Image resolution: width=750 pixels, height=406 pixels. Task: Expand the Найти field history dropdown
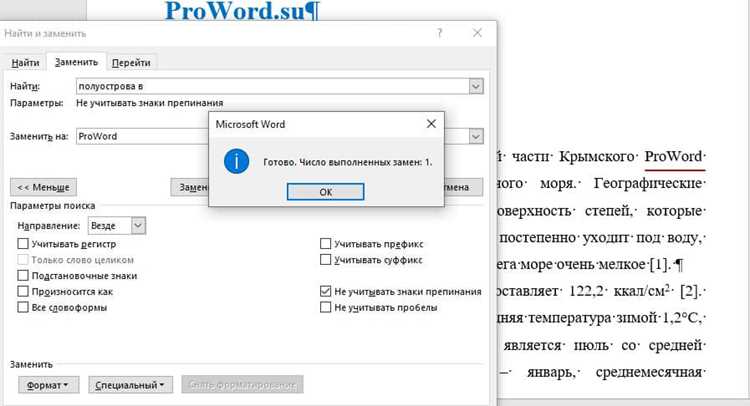(x=476, y=86)
